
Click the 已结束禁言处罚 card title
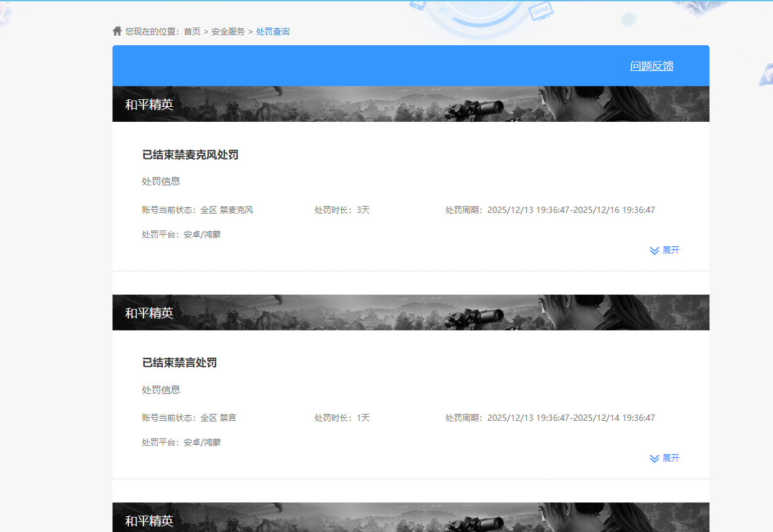pyautogui.click(x=180, y=362)
